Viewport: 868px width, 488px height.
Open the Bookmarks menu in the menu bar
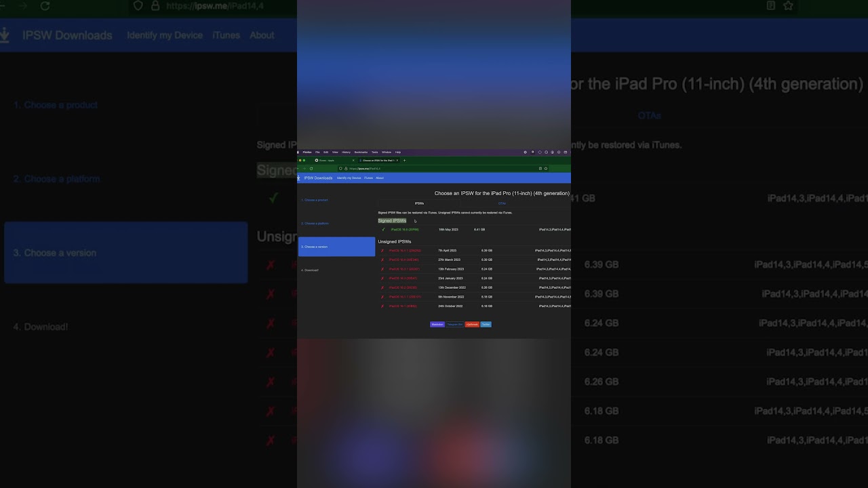point(361,152)
